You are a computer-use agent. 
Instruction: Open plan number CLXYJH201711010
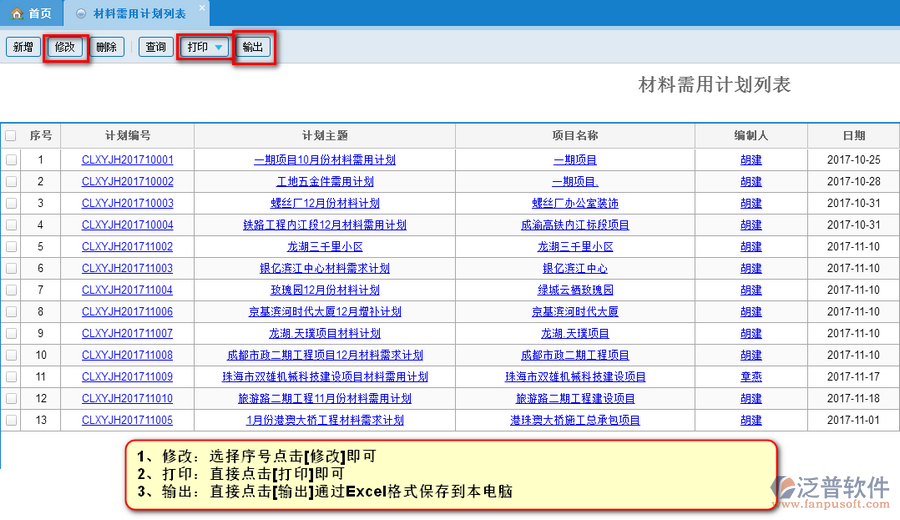127,398
